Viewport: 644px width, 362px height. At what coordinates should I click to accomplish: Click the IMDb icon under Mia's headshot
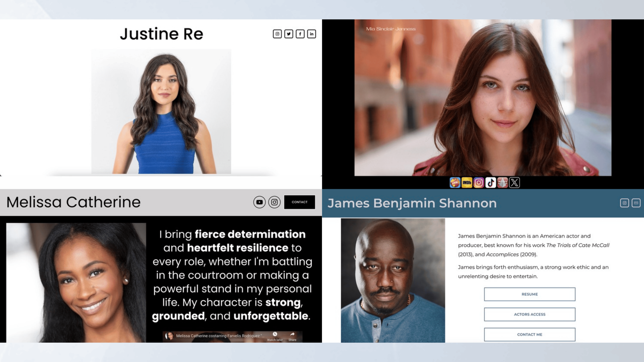[x=467, y=183]
